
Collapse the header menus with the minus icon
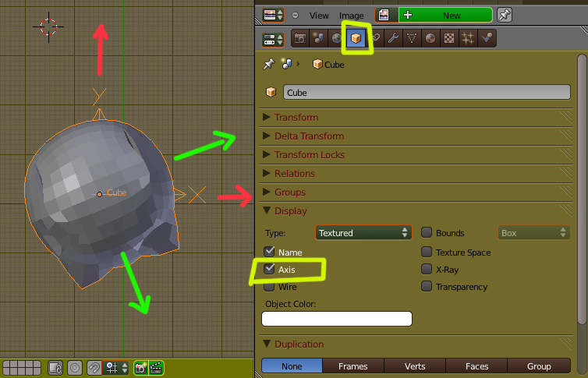[x=295, y=16]
